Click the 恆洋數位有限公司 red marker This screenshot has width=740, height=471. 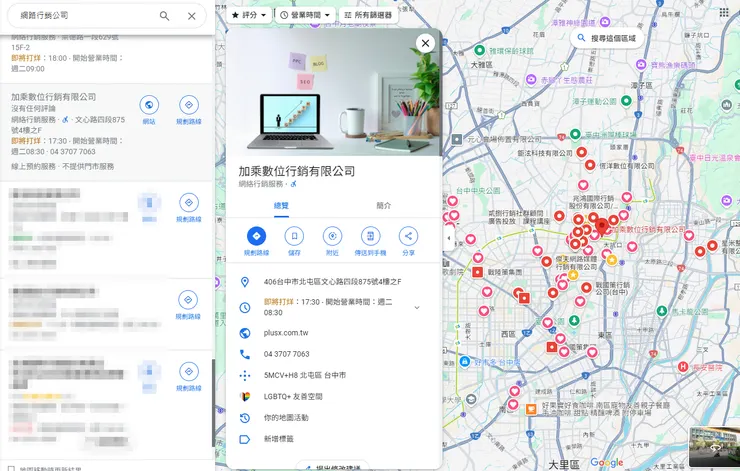click(x=590, y=165)
